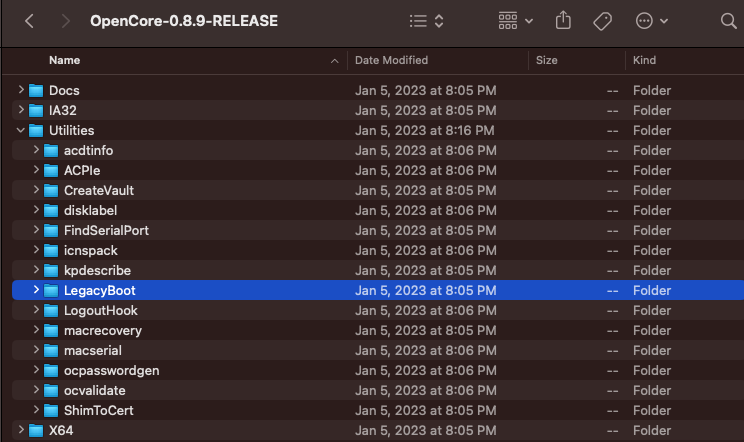744x442 pixels.
Task: Select the Utilities folder icon
Action: coord(36,130)
